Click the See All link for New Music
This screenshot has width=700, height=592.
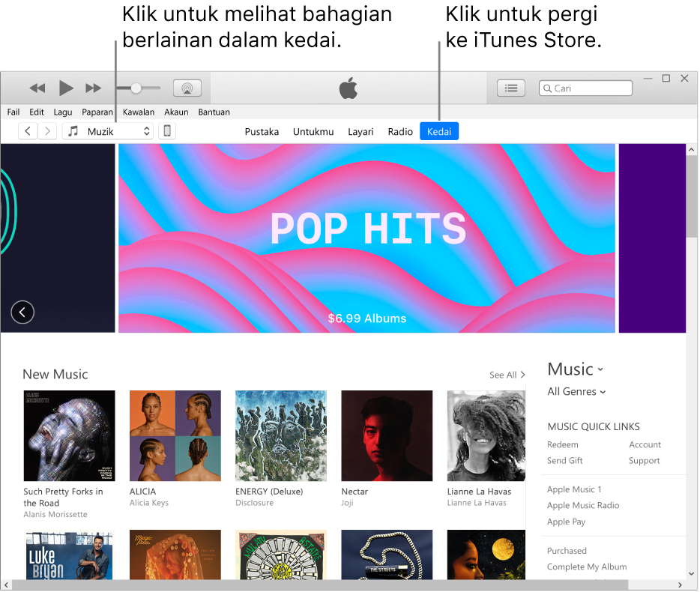507,375
